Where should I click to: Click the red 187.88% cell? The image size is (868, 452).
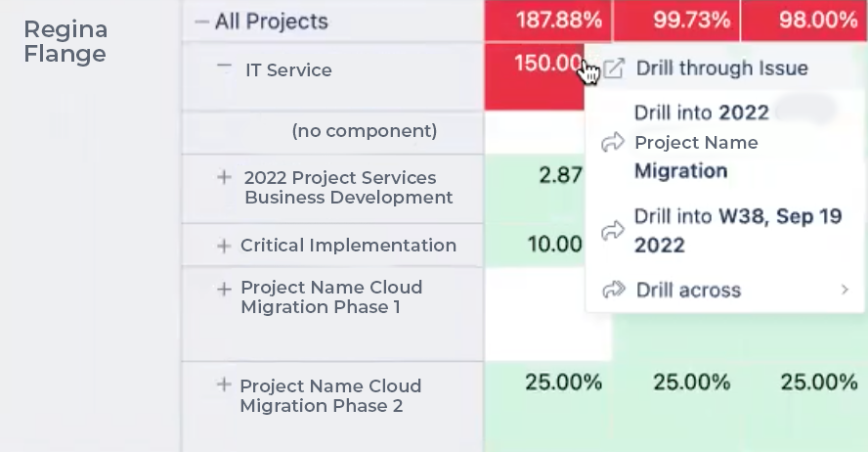tap(548, 21)
